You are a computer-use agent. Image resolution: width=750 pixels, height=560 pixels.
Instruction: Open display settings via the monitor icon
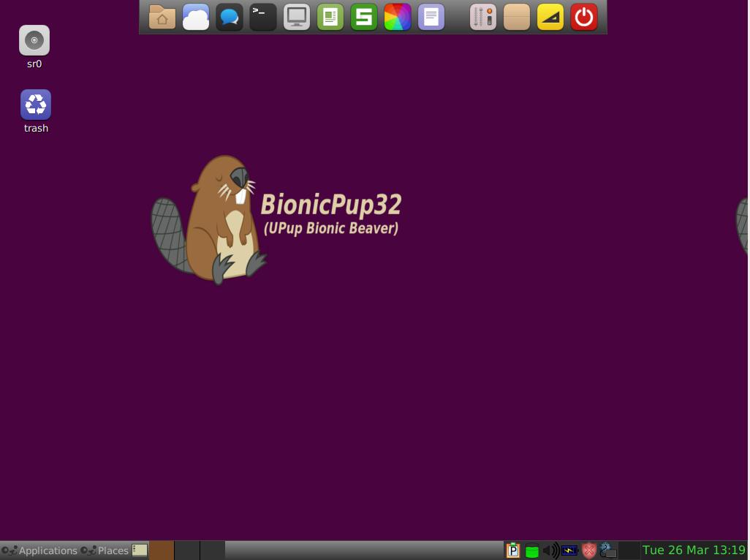[296, 16]
